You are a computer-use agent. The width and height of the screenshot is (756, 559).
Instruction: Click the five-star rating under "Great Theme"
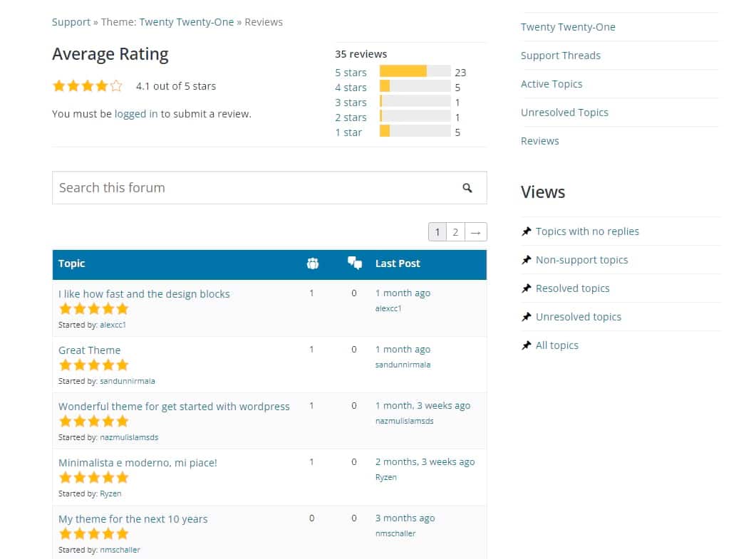(x=93, y=365)
